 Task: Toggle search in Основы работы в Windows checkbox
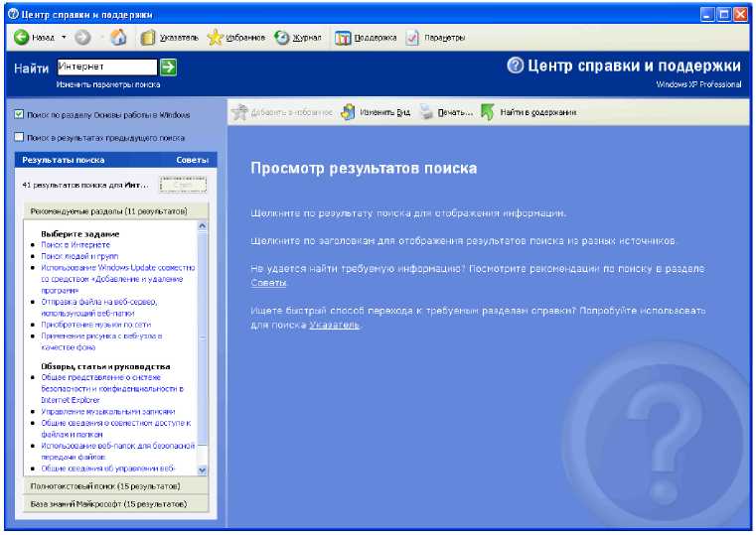coord(19,114)
